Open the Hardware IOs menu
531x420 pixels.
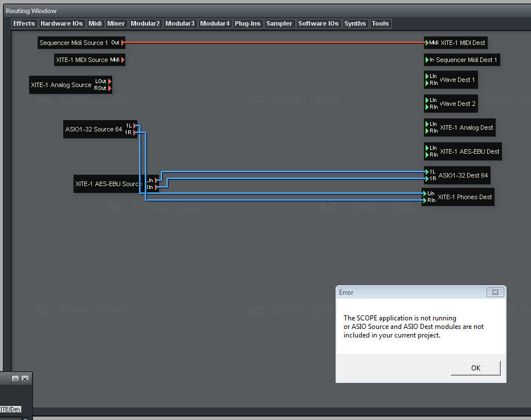point(62,24)
